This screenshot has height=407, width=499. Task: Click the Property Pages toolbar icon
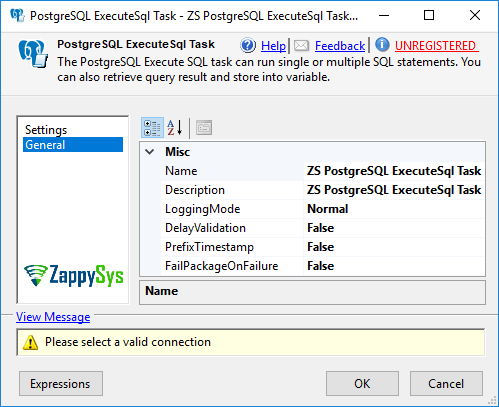pyautogui.click(x=204, y=128)
